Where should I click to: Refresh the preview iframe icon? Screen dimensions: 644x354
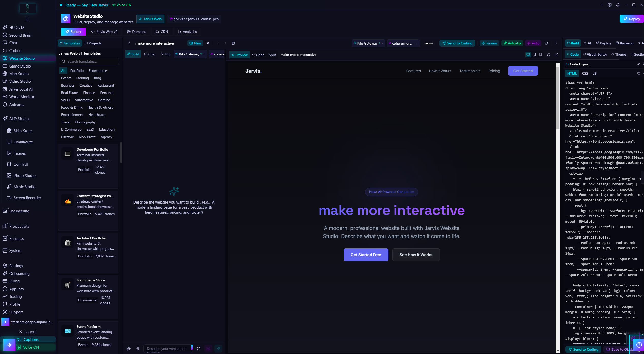pos(549,55)
